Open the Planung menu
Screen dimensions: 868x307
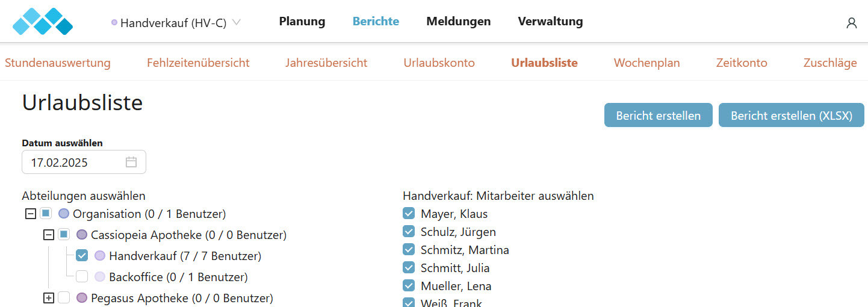tap(302, 22)
